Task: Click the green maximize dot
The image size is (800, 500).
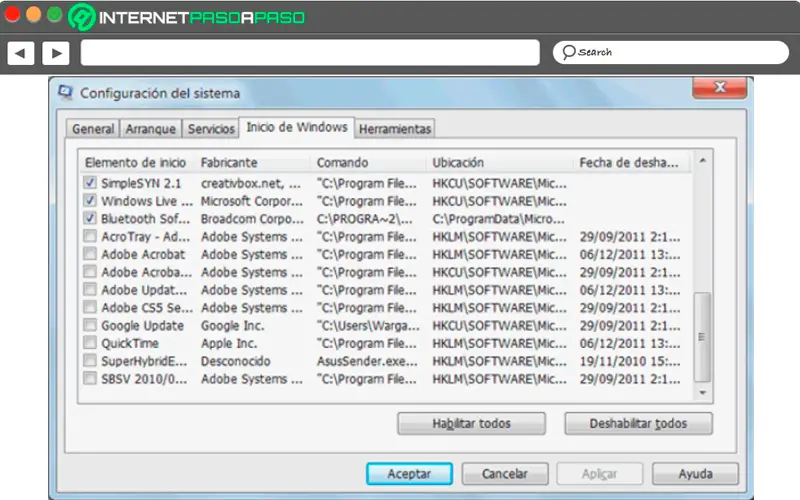Action: pyautogui.click(x=55, y=14)
